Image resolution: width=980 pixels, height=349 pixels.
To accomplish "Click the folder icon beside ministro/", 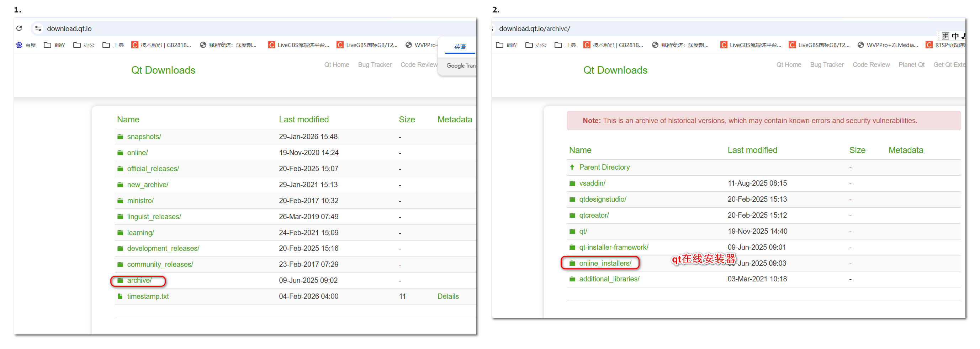I will coord(120,201).
